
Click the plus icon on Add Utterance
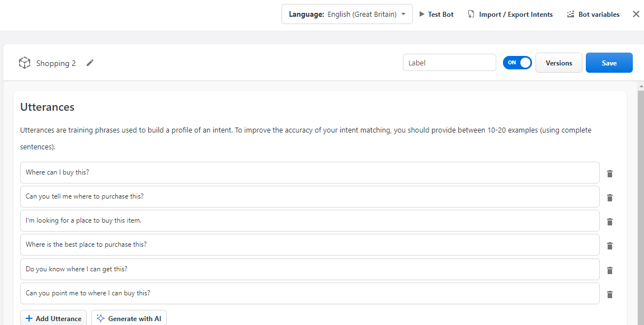tap(27, 318)
